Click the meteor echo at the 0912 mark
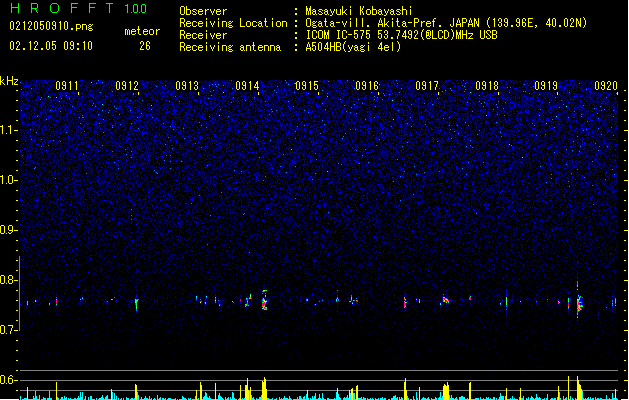629x400 pixels. coord(136,303)
